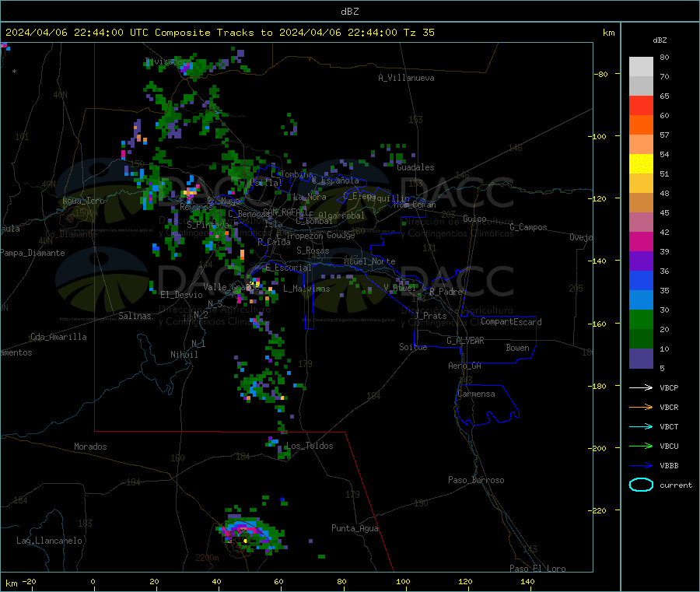Click the Los_Toldos map label
This screenshot has width=700, height=592.
pos(310,446)
